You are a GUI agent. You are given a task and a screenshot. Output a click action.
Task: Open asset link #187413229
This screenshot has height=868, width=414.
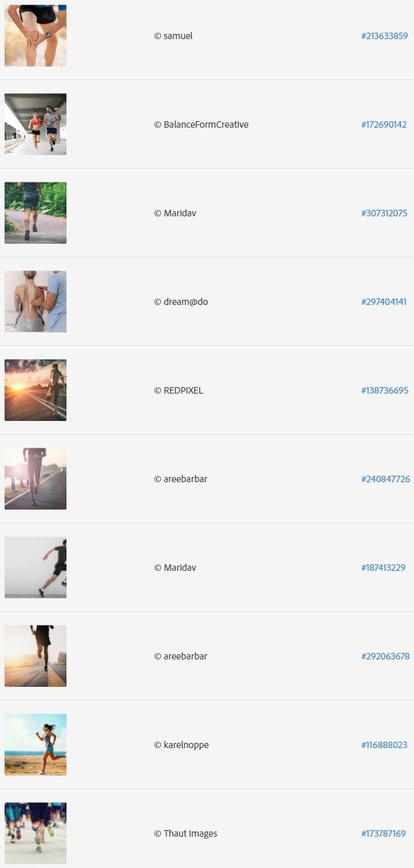point(383,568)
